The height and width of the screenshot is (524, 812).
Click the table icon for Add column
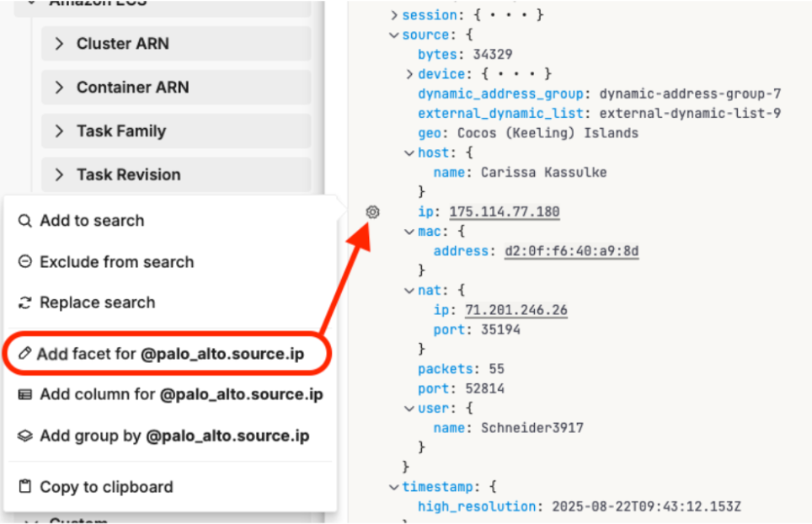(25, 394)
